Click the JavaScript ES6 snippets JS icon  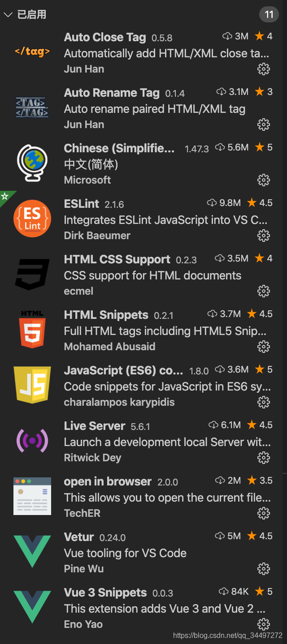32,385
